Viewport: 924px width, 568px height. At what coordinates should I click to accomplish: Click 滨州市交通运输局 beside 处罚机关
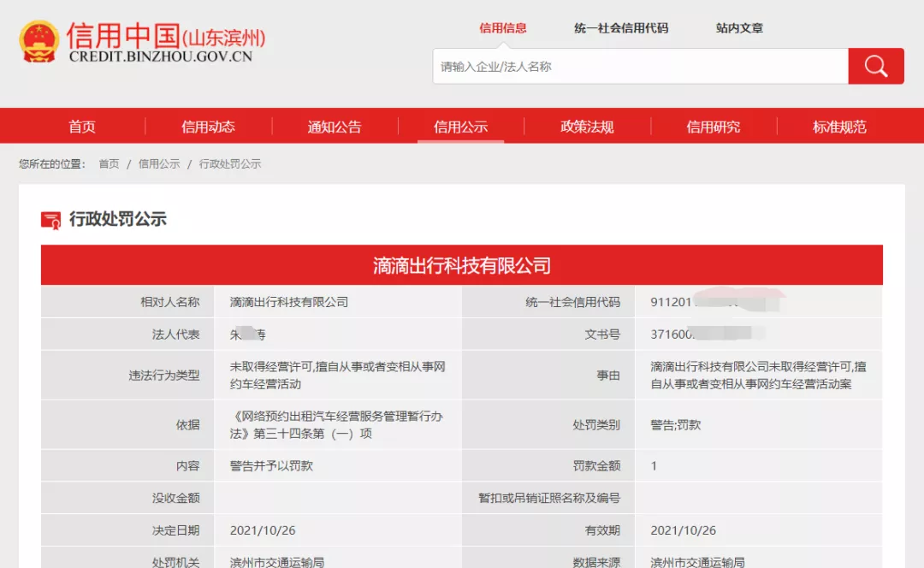tap(277, 562)
